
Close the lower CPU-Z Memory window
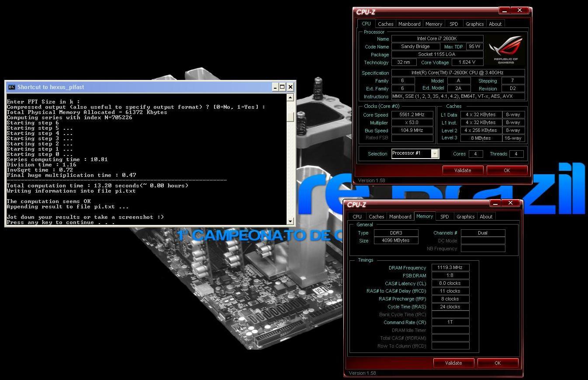511,203
